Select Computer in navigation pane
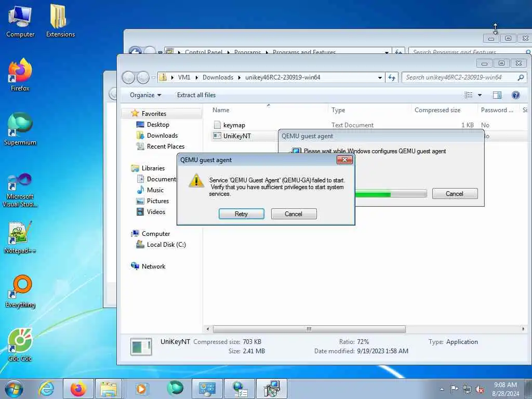 pos(156,233)
